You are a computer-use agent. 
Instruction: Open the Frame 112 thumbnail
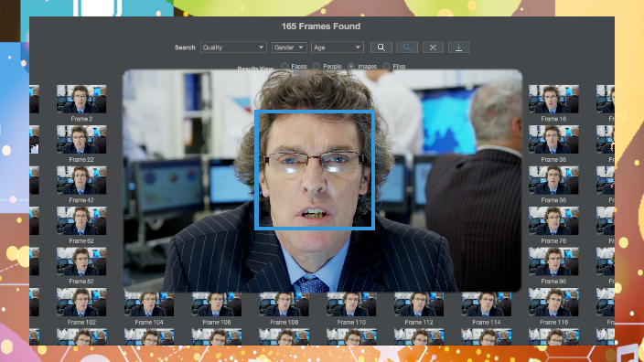coord(419,304)
